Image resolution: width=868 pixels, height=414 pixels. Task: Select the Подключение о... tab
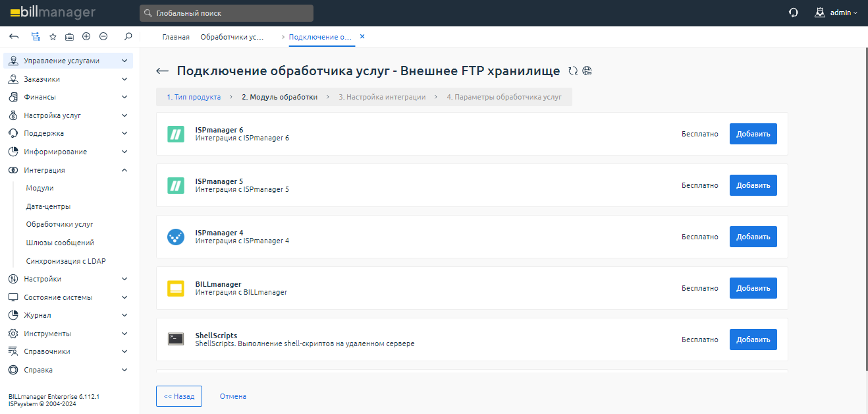pos(320,37)
